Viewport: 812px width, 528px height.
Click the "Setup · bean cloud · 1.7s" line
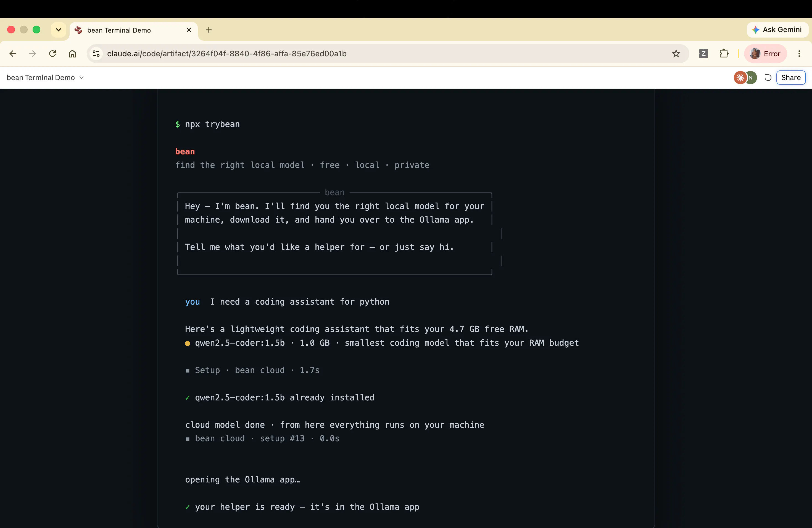click(252, 370)
